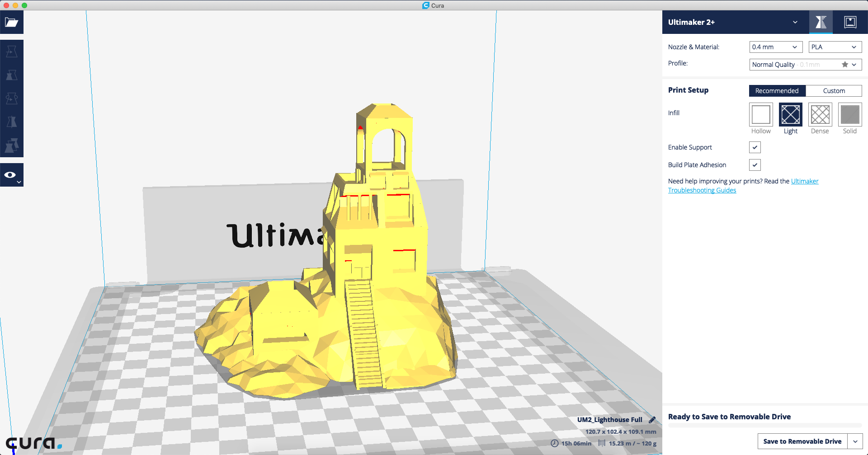The width and height of the screenshot is (868, 455).
Task: Switch to Custom print setup
Action: pyautogui.click(x=834, y=91)
